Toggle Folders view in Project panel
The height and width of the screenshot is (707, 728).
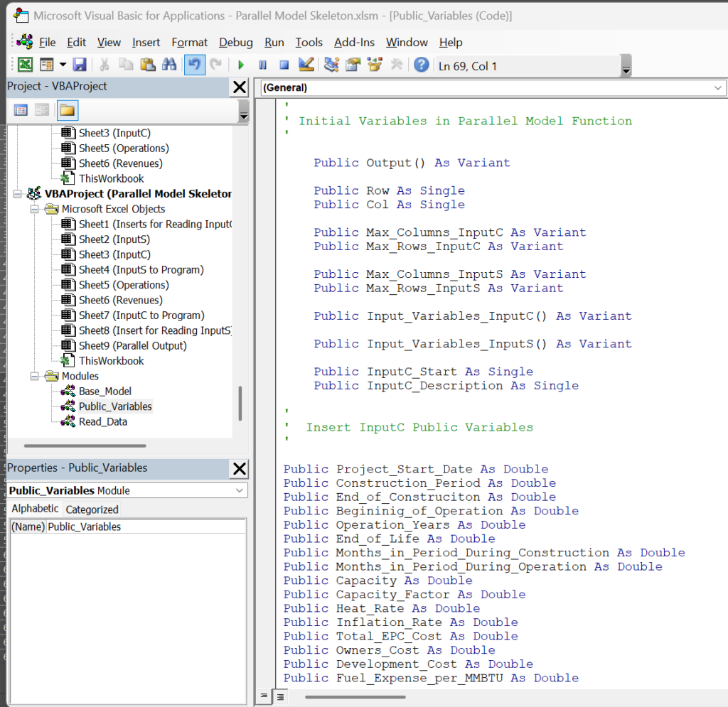click(x=67, y=110)
